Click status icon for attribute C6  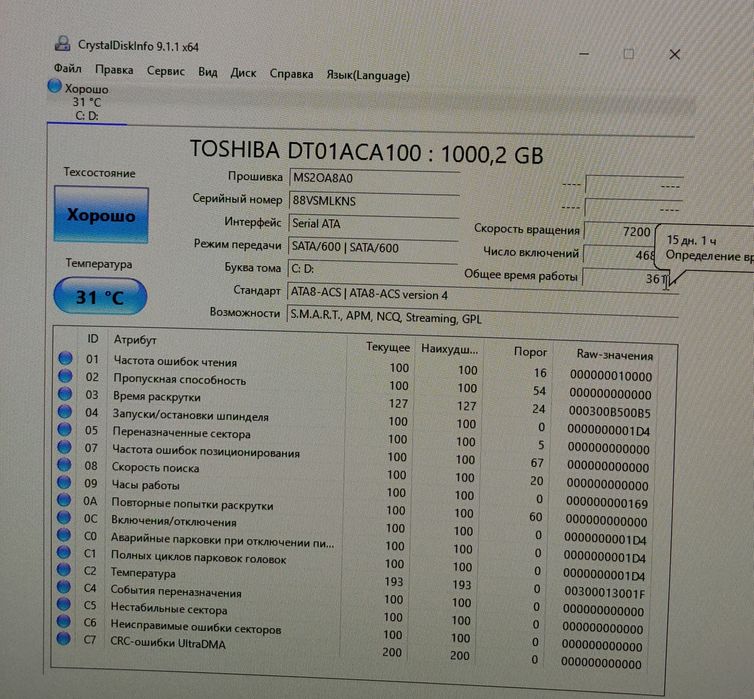pos(63,621)
